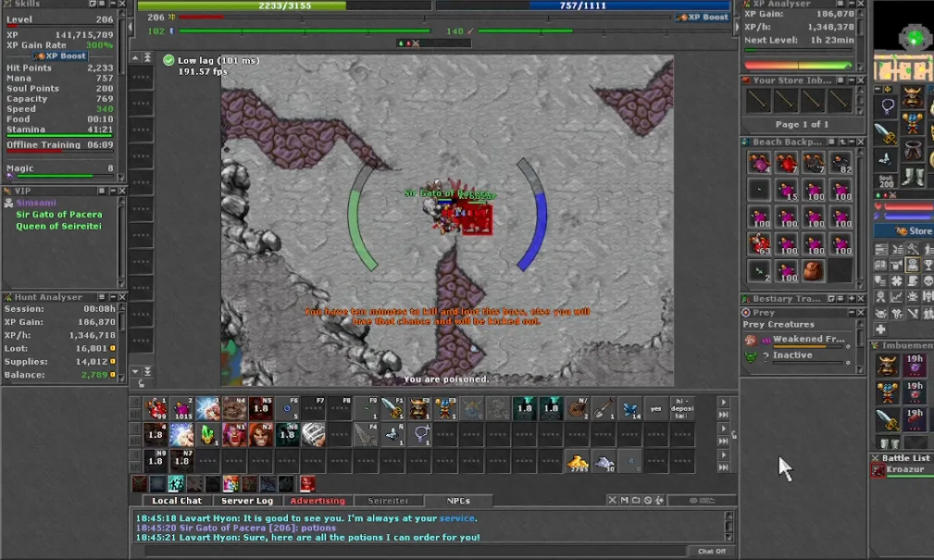The width and height of the screenshot is (934, 560).
Task: Click next arrow on first action bar
Action: [723, 401]
